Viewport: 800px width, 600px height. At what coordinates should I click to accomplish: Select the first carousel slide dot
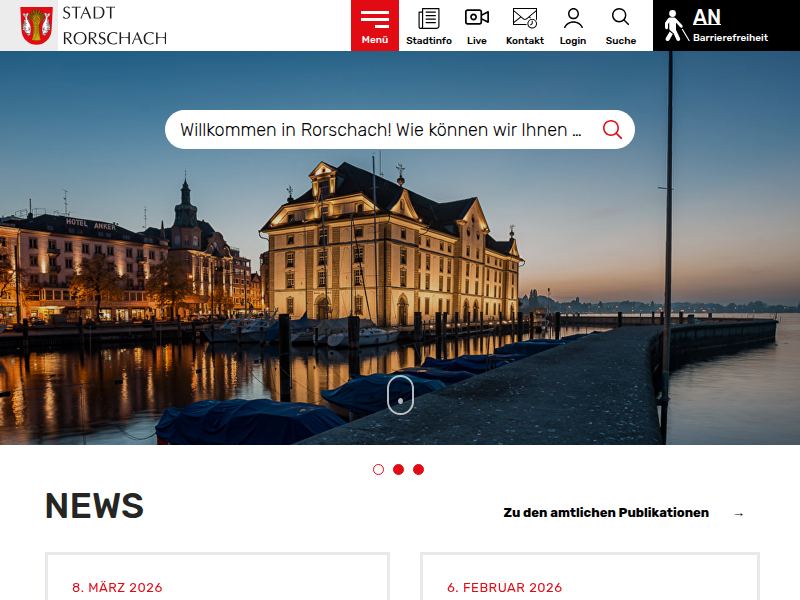click(x=378, y=469)
